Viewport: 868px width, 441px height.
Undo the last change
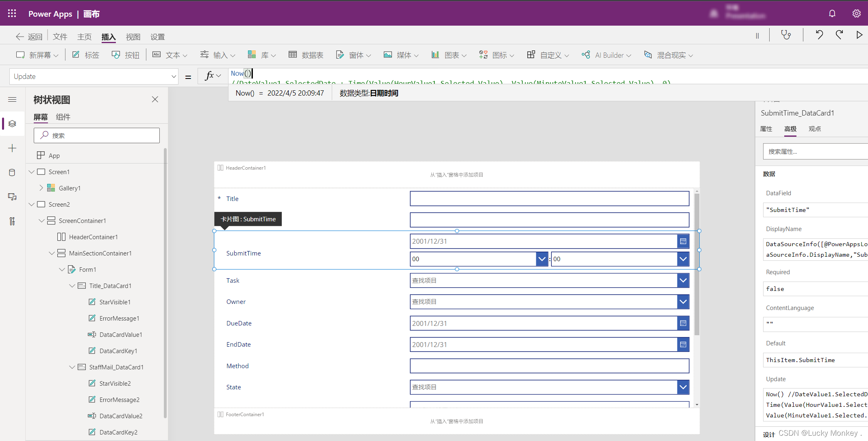tap(819, 35)
